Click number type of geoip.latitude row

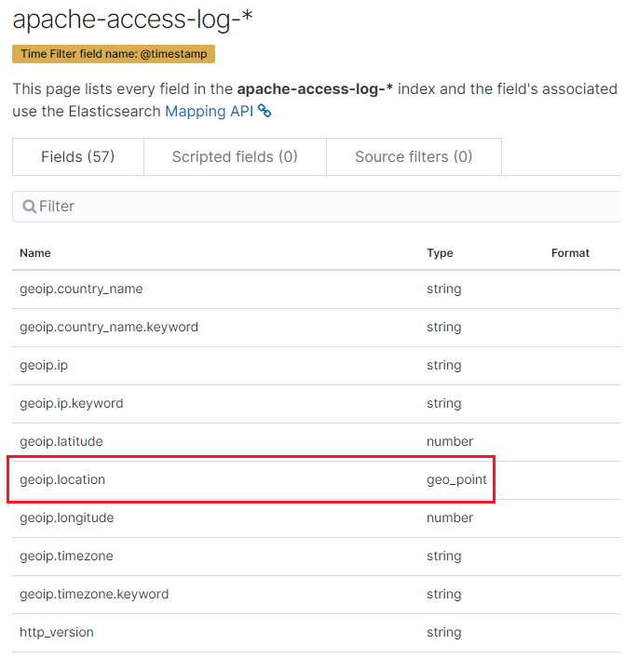(450, 441)
